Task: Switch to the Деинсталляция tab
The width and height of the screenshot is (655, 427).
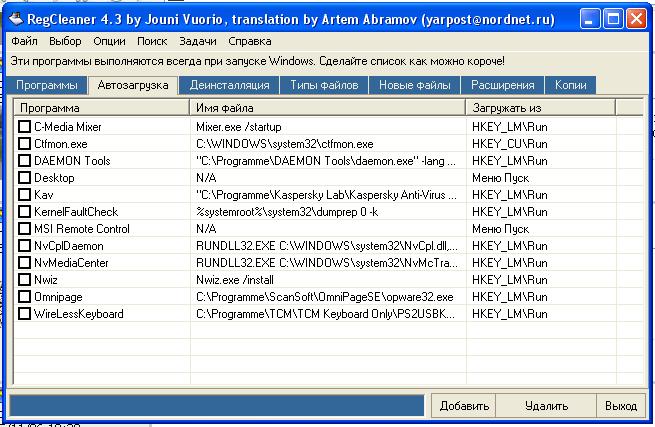Action: click(x=229, y=85)
